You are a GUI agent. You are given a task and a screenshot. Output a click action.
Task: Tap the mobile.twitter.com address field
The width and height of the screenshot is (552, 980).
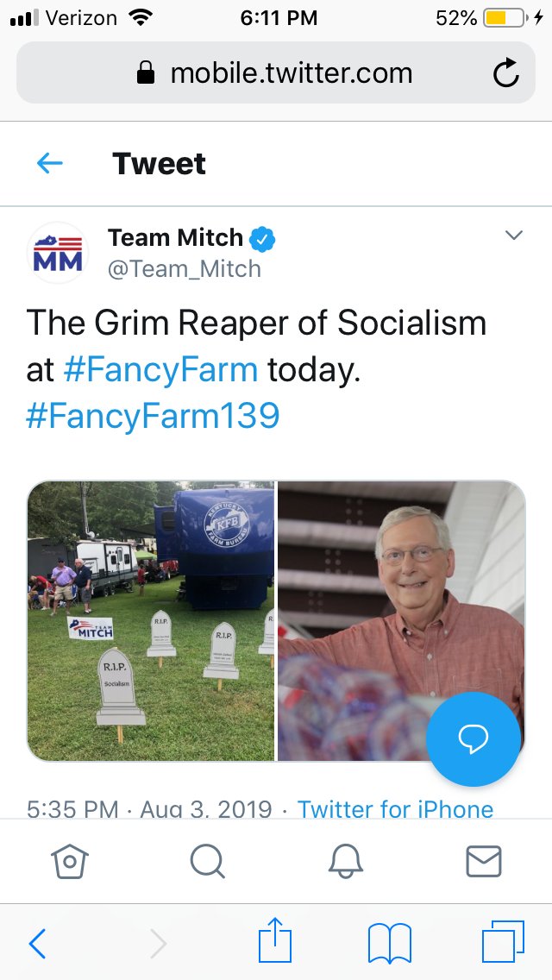click(x=276, y=73)
